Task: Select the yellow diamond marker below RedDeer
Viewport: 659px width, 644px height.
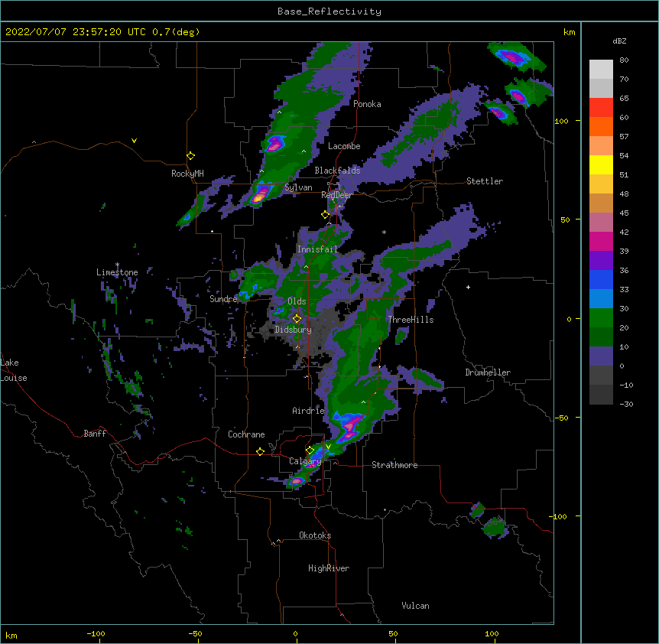Action: pyautogui.click(x=325, y=215)
